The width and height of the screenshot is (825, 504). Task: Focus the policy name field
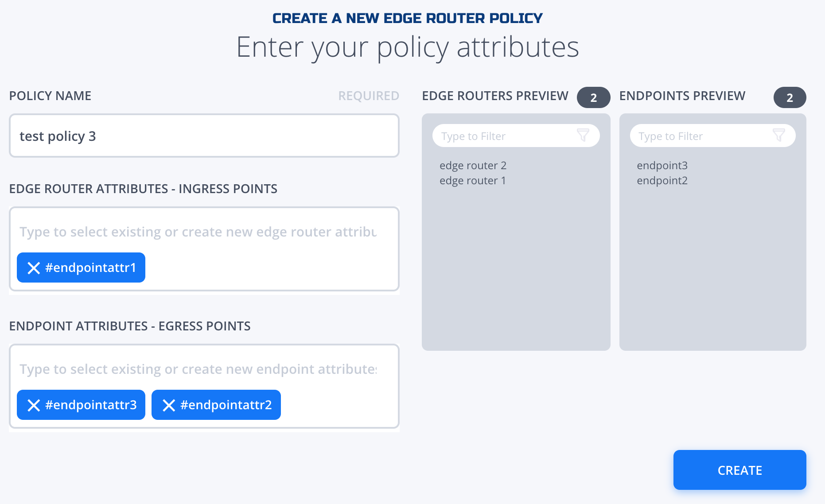(204, 136)
